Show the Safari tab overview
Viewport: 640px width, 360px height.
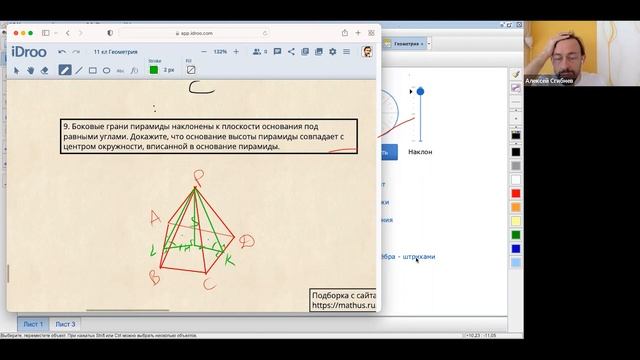371,33
